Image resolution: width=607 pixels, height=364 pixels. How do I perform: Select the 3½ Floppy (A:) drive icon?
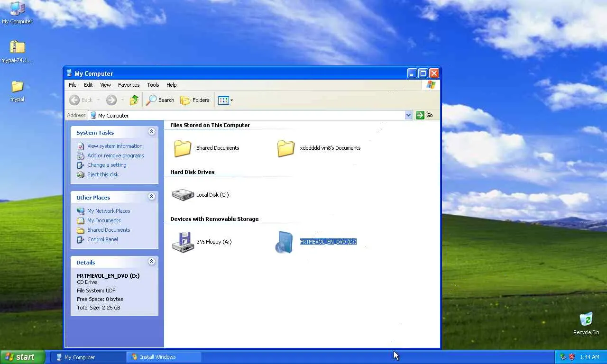click(x=183, y=242)
